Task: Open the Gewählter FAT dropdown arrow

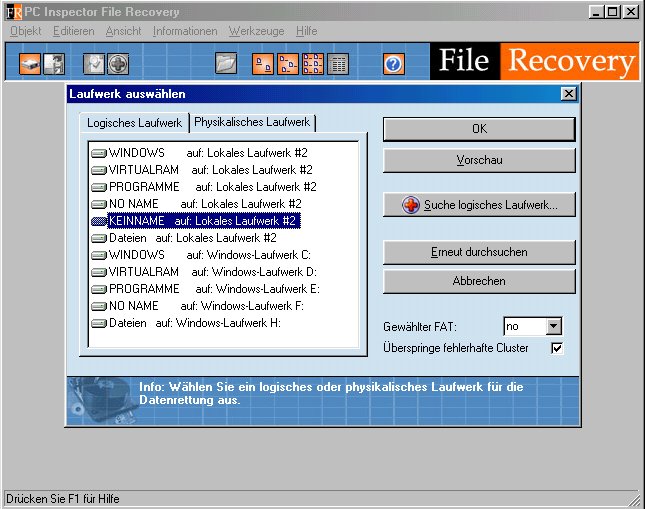Action: pyautogui.click(x=554, y=327)
